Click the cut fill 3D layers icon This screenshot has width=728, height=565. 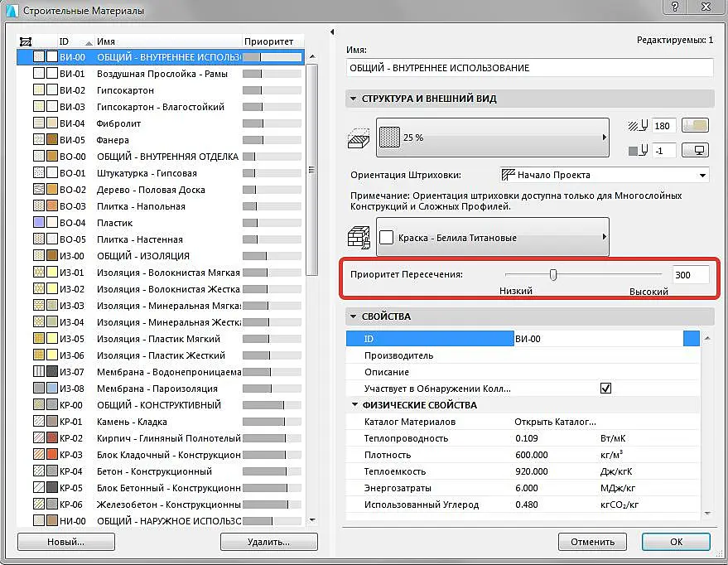tap(359, 138)
